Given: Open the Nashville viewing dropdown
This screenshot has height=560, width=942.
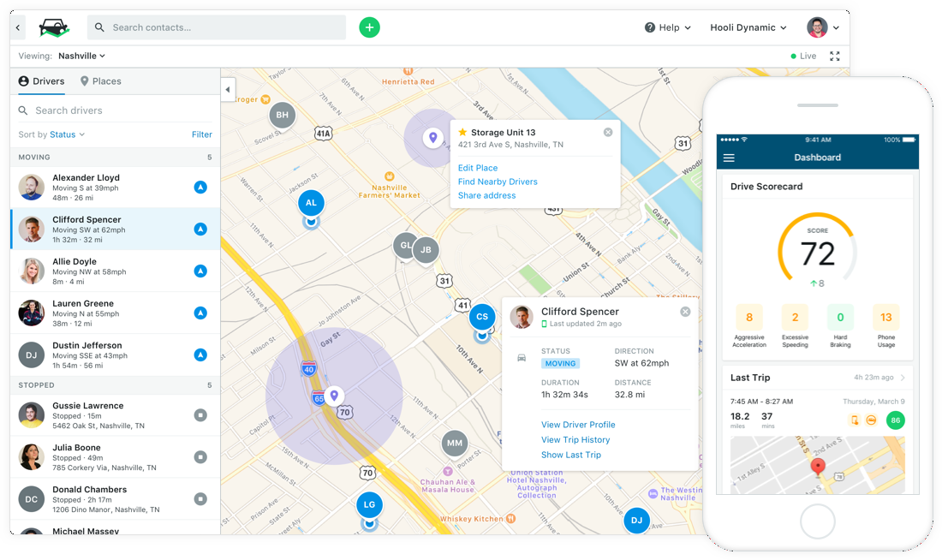Looking at the screenshot, I should (81, 57).
